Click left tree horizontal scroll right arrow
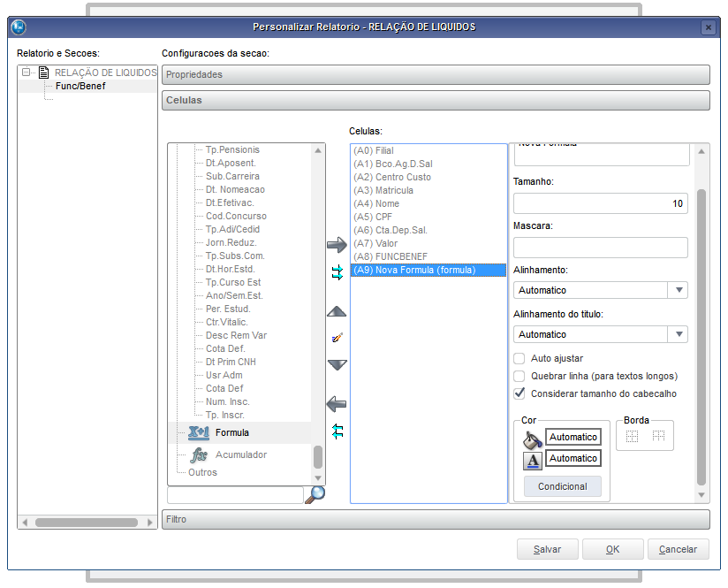The height and width of the screenshot is (588, 728). pyautogui.click(x=149, y=523)
